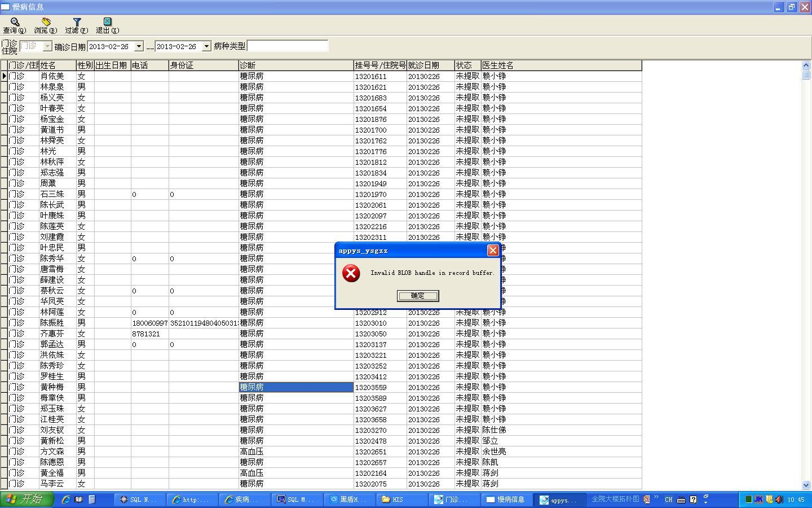Screen dimensions: 812x508
Task: Click the 姓名 column header
Action: tap(58, 65)
